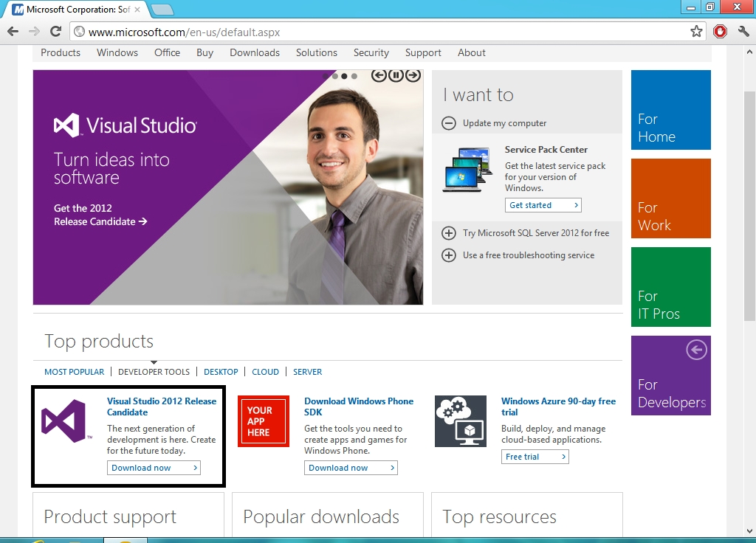Click the Visual Studio purple logo icon

[64, 421]
